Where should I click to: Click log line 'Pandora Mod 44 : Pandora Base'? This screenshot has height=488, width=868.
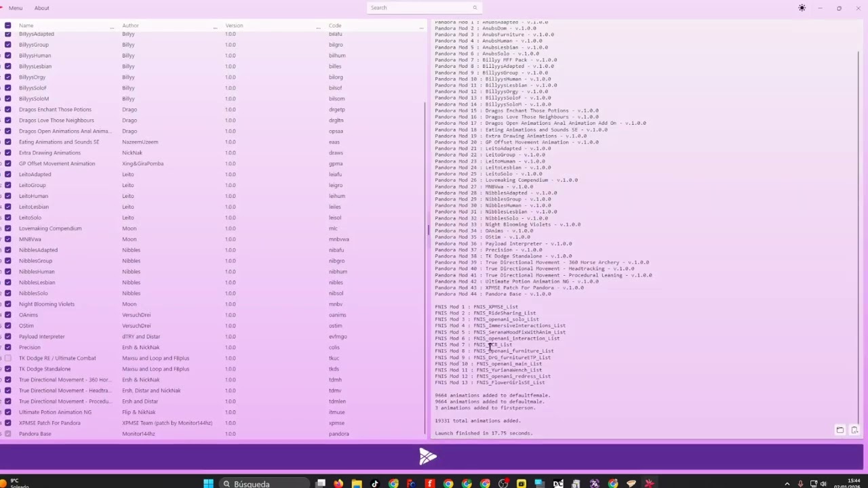coord(493,294)
